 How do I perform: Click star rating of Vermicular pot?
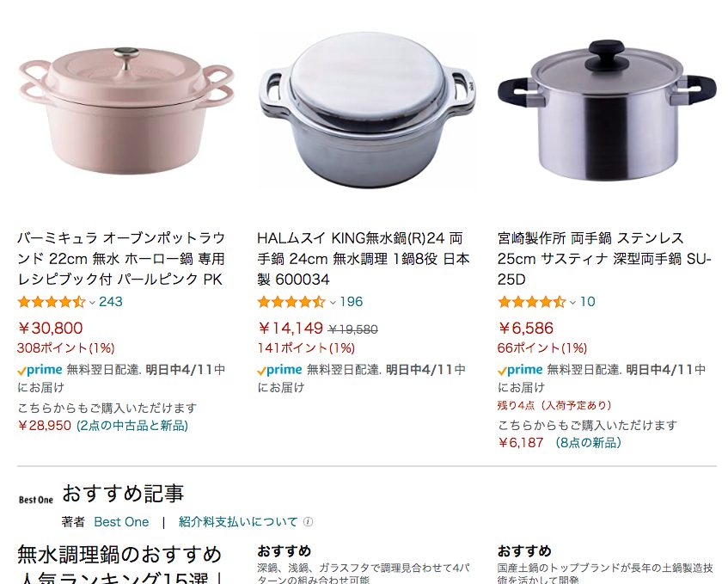(52, 302)
